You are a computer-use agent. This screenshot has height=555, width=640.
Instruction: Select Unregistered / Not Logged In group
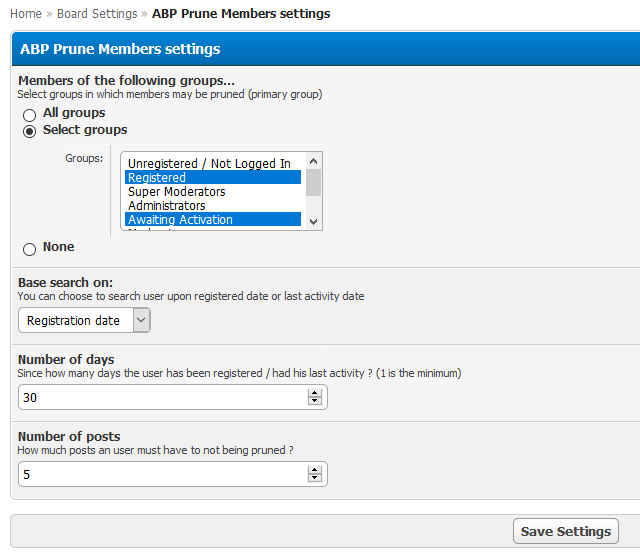(x=209, y=164)
